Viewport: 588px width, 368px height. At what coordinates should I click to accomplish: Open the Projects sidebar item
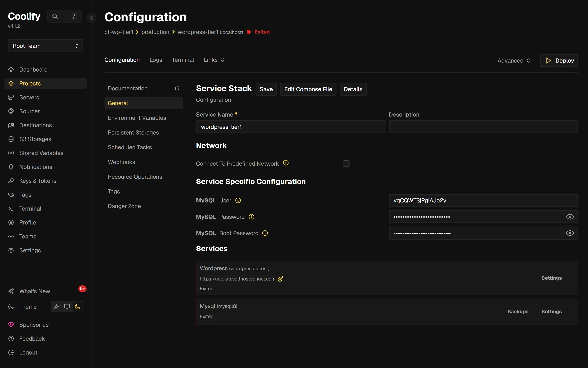tap(46, 83)
